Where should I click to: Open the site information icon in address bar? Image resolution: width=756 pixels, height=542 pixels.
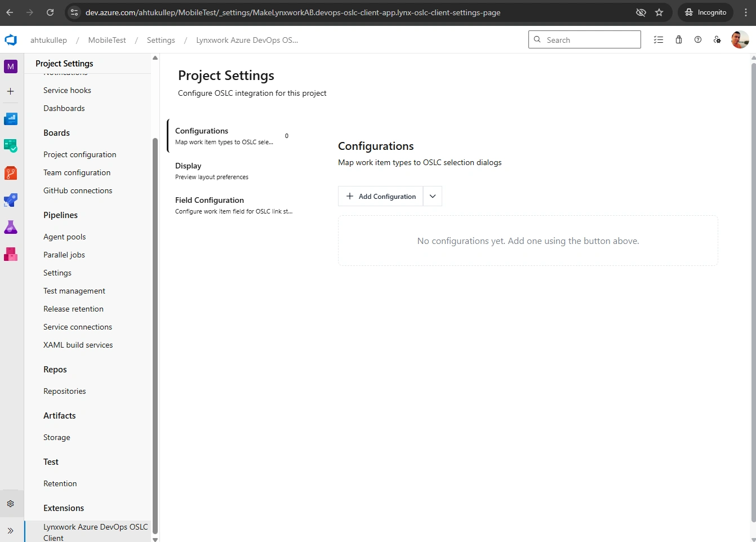coord(74,12)
